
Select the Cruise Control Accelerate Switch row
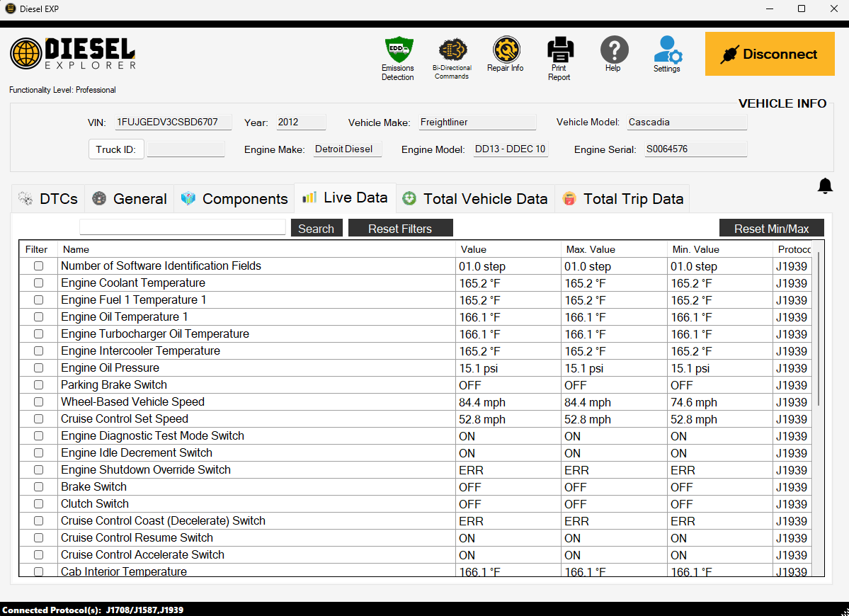(x=416, y=555)
